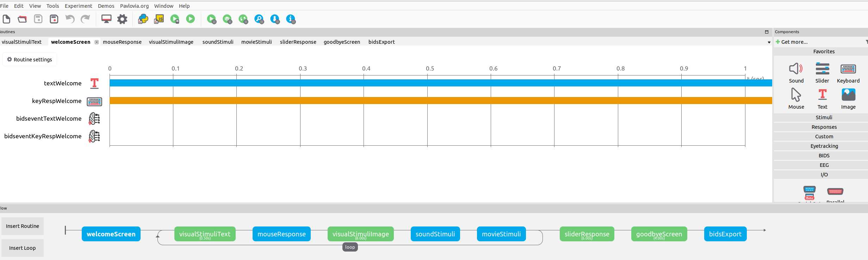This screenshot has width=868, height=260.
Task: Search for projects on Pavlovia
Action: coord(259,19)
